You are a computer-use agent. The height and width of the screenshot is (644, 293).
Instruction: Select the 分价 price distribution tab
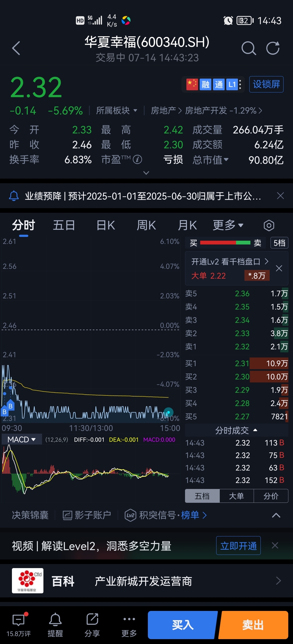point(271,496)
